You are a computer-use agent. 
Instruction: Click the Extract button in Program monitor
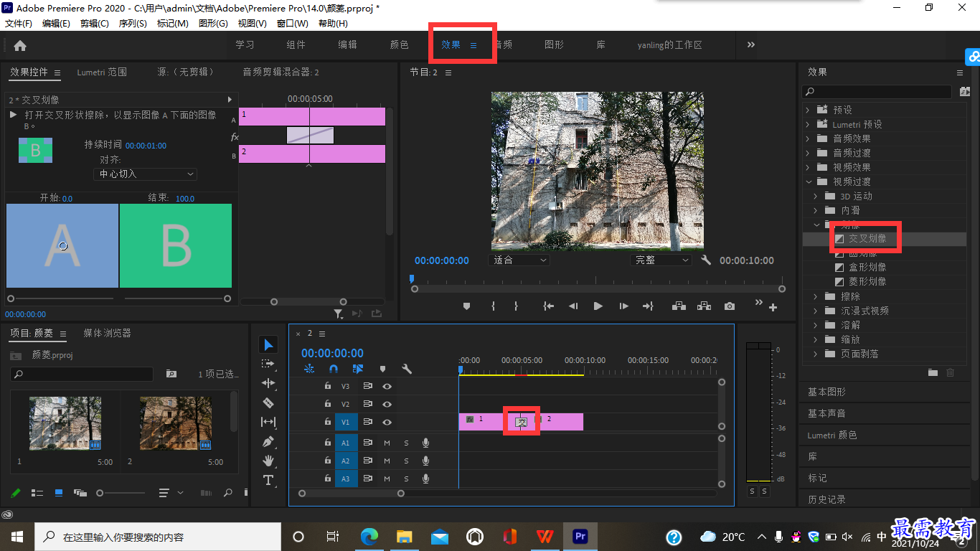tap(704, 306)
